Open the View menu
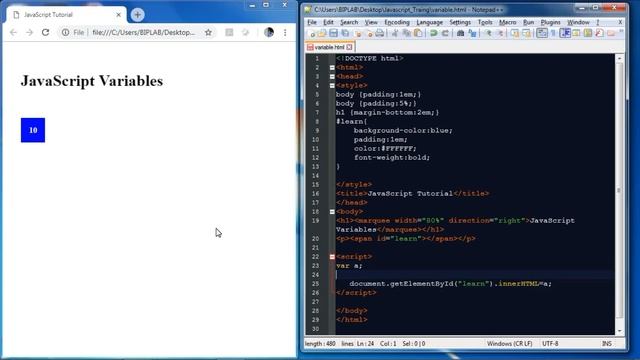Viewport: 640px width, 360px height. (x=371, y=22)
